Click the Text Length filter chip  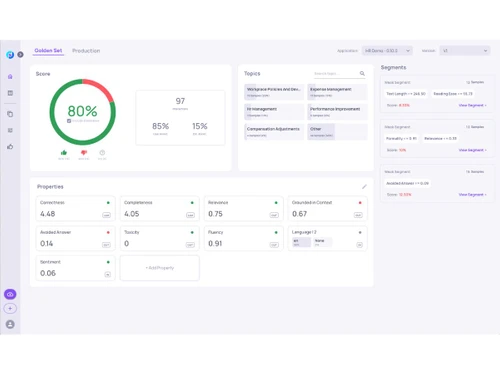[x=406, y=94]
